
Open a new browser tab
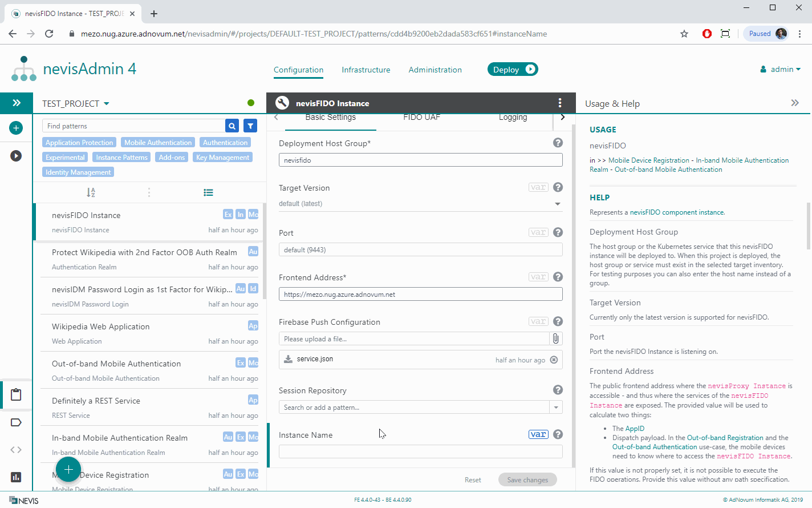[154, 13]
